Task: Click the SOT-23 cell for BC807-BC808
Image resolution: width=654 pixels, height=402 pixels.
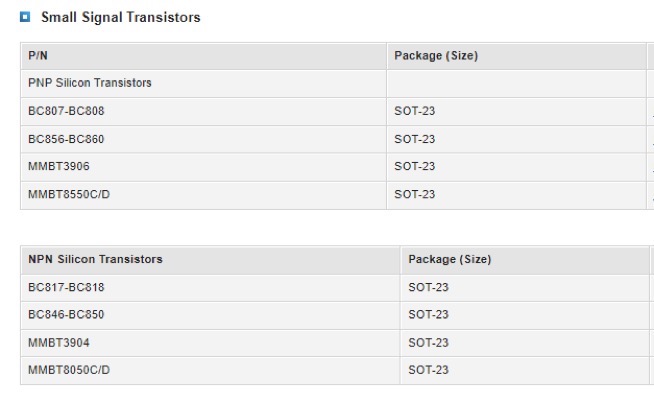Action: point(415,111)
